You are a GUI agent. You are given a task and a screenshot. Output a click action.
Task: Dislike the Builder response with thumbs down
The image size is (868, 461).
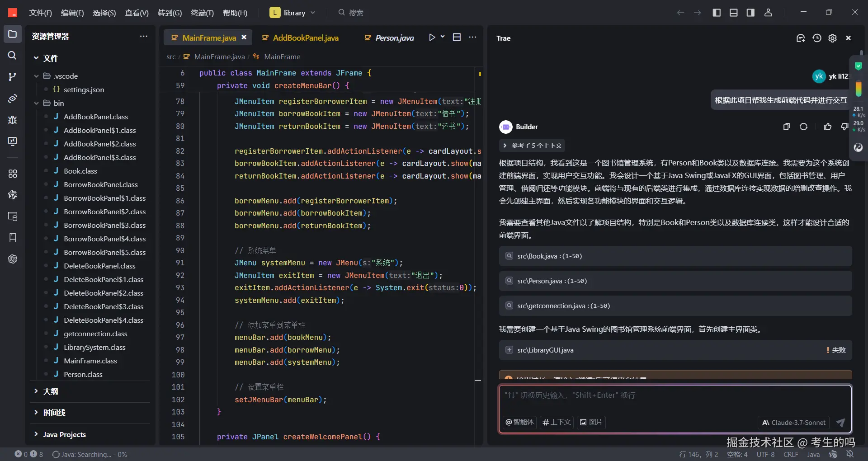(x=844, y=127)
